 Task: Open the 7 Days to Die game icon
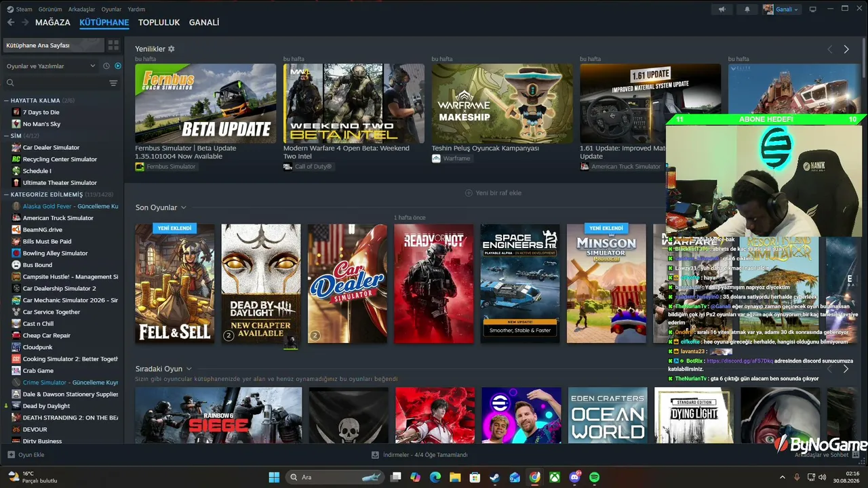click(x=16, y=112)
